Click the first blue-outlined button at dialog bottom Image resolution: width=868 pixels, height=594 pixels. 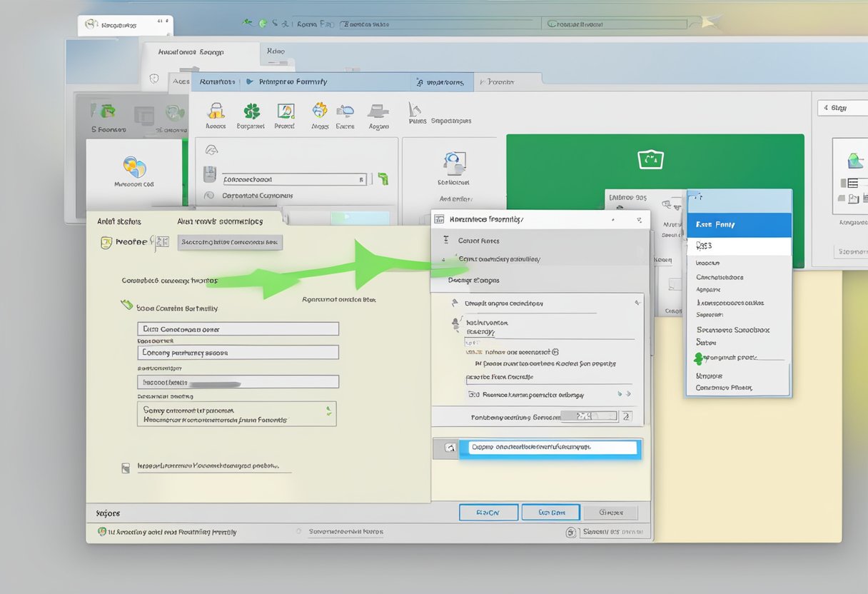coord(488,512)
